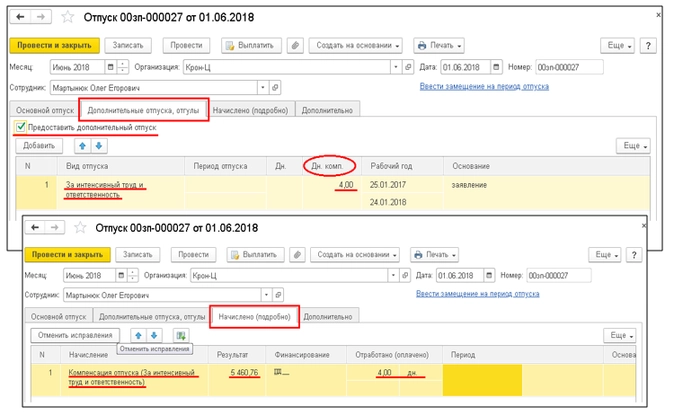Go back using arrow in upper window
The height and width of the screenshot is (414, 674).
(20, 17)
